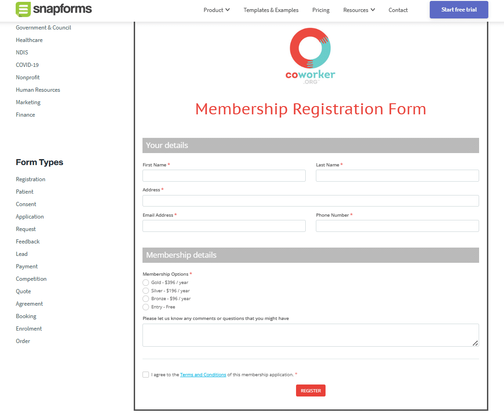504x420 pixels.
Task: Check the Terms and Conditions agreement checkbox
Action: 146,374
